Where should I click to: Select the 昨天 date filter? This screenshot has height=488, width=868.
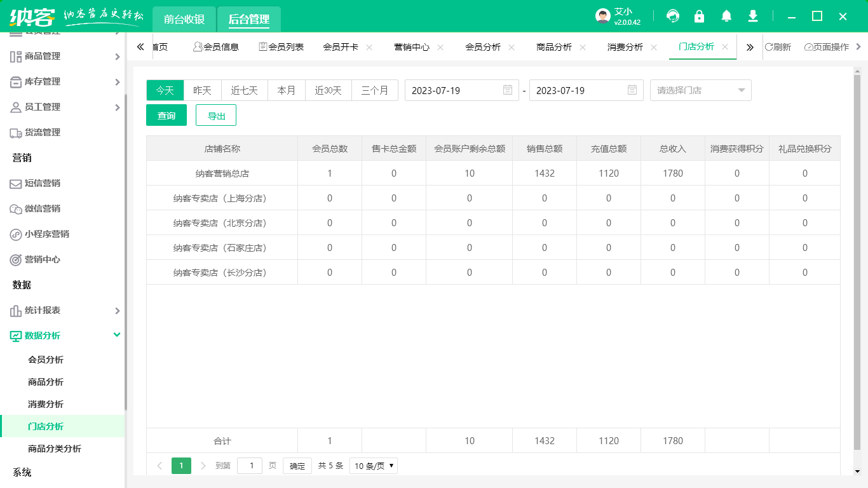click(x=202, y=90)
